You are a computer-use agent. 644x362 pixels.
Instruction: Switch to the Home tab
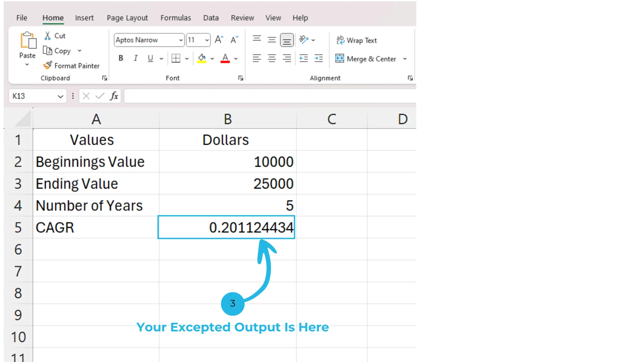pyautogui.click(x=53, y=18)
